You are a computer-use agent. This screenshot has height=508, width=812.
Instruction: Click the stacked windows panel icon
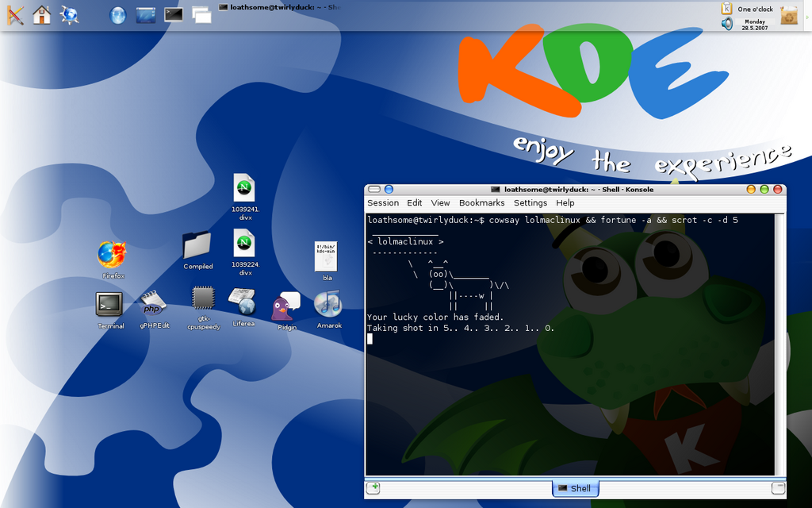(x=201, y=15)
